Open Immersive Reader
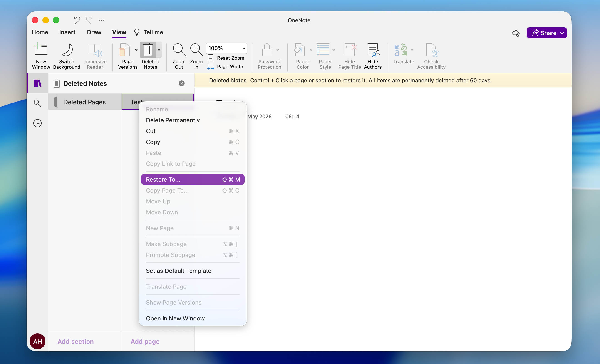Image resolution: width=600 pixels, height=364 pixels. point(95,56)
